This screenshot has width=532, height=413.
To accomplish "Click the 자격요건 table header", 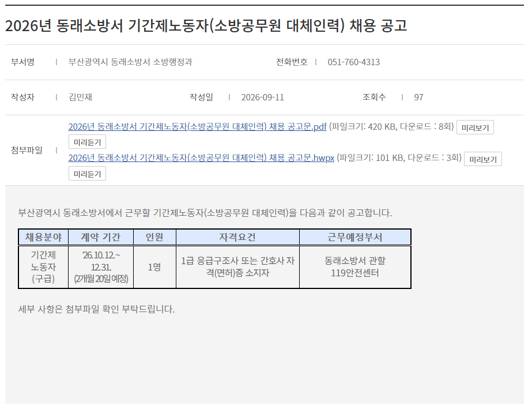I will coord(237,237).
